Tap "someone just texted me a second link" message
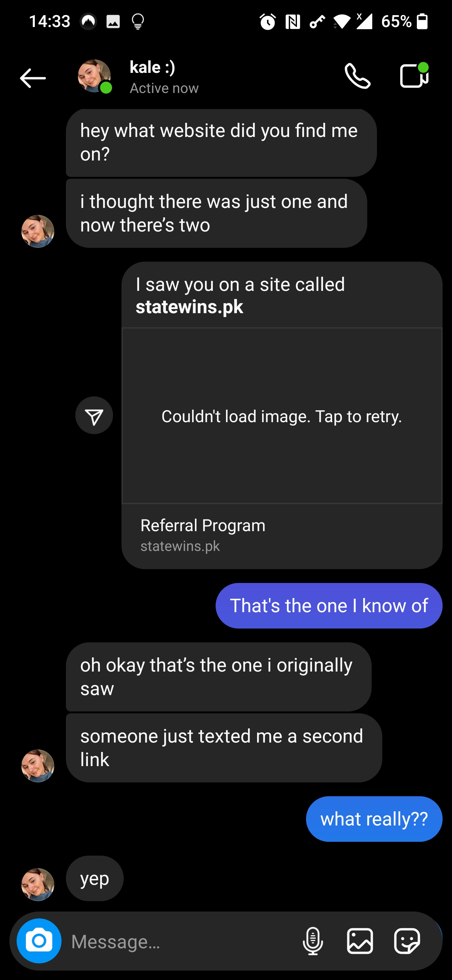The width and height of the screenshot is (452, 980). point(223,748)
